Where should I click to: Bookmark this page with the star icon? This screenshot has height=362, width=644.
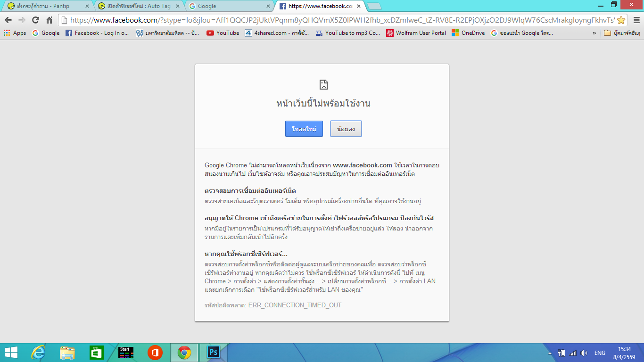coord(621,20)
